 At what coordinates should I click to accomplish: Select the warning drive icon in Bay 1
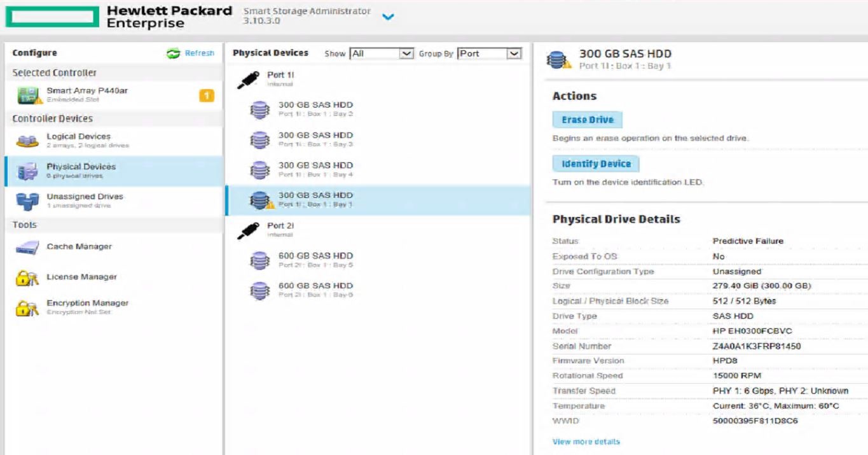(x=261, y=200)
